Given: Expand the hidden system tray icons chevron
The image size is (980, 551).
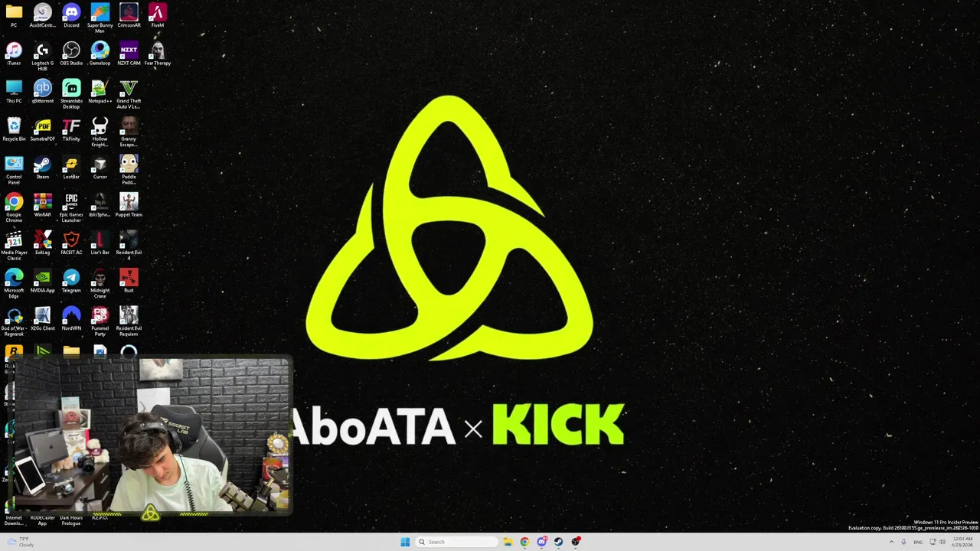Looking at the screenshot, I should pyautogui.click(x=891, y=542).
